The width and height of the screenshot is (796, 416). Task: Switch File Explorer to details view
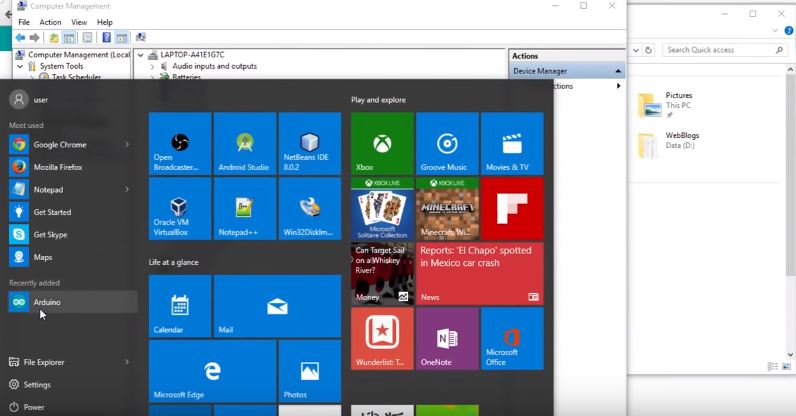(x=773, y=366)
